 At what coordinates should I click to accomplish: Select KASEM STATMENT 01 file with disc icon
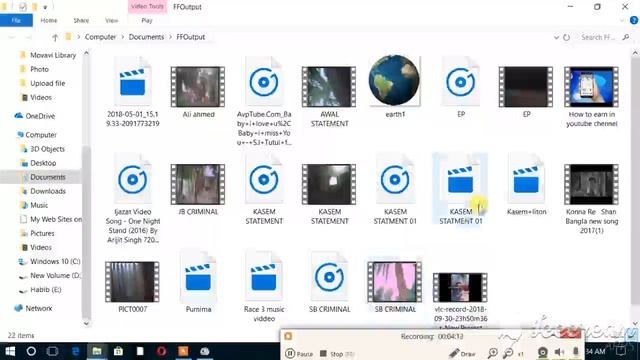(x=395, y=179)
